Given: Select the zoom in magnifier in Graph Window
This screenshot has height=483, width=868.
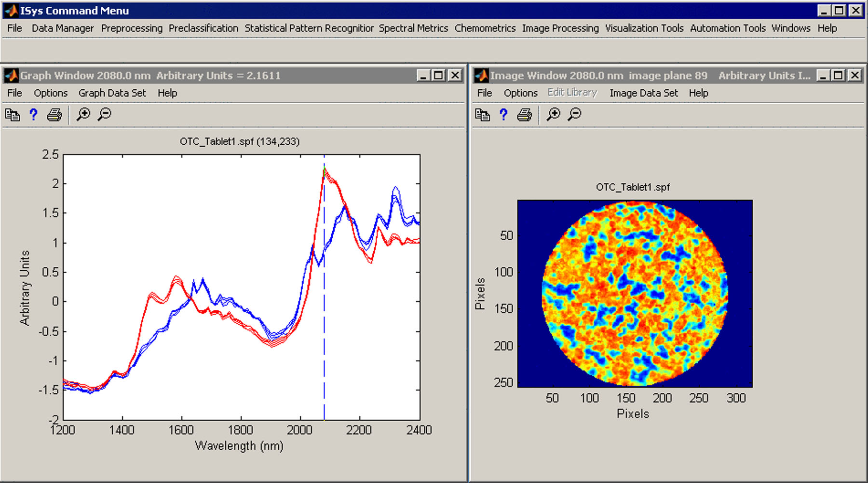Looking at the screenshot, I should coord(83,114).
